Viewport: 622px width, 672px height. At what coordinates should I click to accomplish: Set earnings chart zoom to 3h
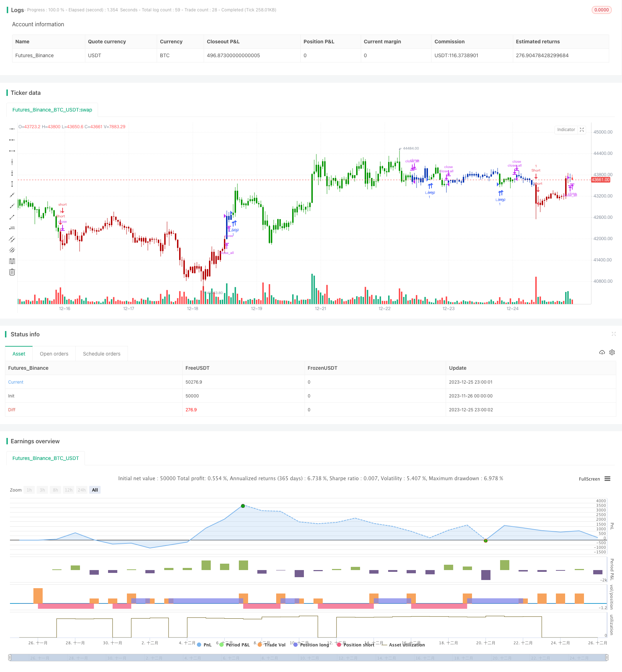click(x=42, y=490)
